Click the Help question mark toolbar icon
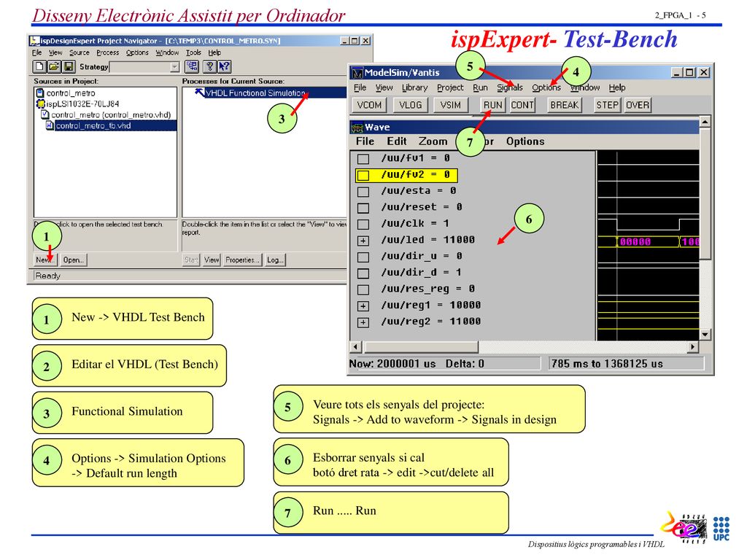Screen dimensions: 747x560 point(209,66)
